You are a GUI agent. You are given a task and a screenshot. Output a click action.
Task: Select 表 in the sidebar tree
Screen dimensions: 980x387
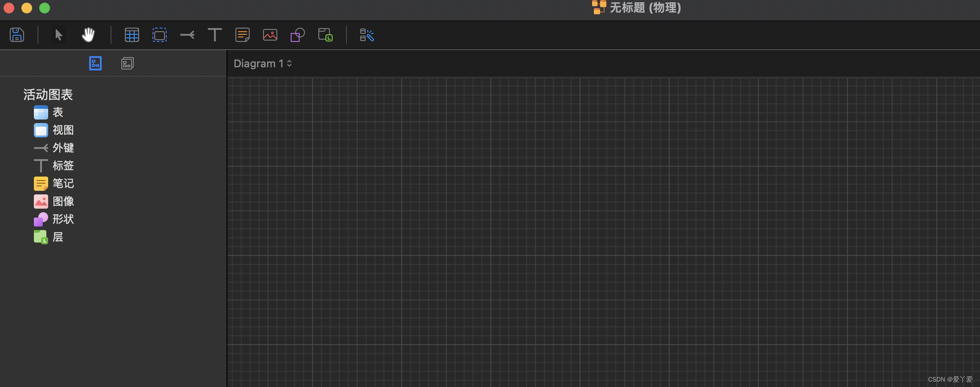(49, 112)
